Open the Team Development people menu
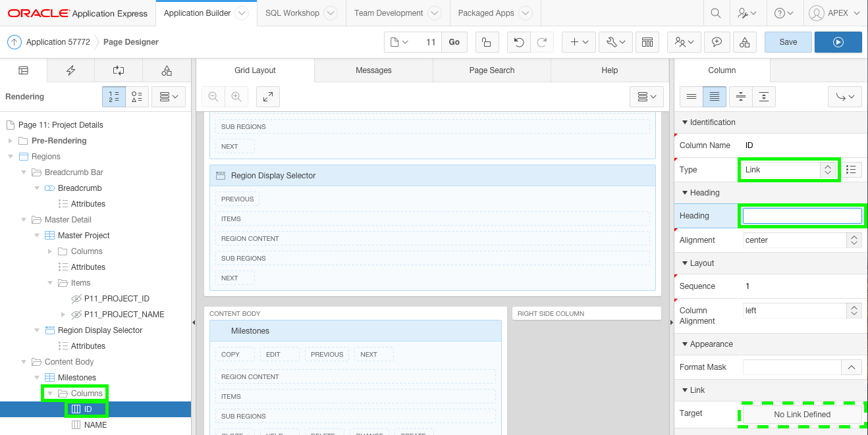Screen dimensions: 868x435 click(x=684, y=42)
